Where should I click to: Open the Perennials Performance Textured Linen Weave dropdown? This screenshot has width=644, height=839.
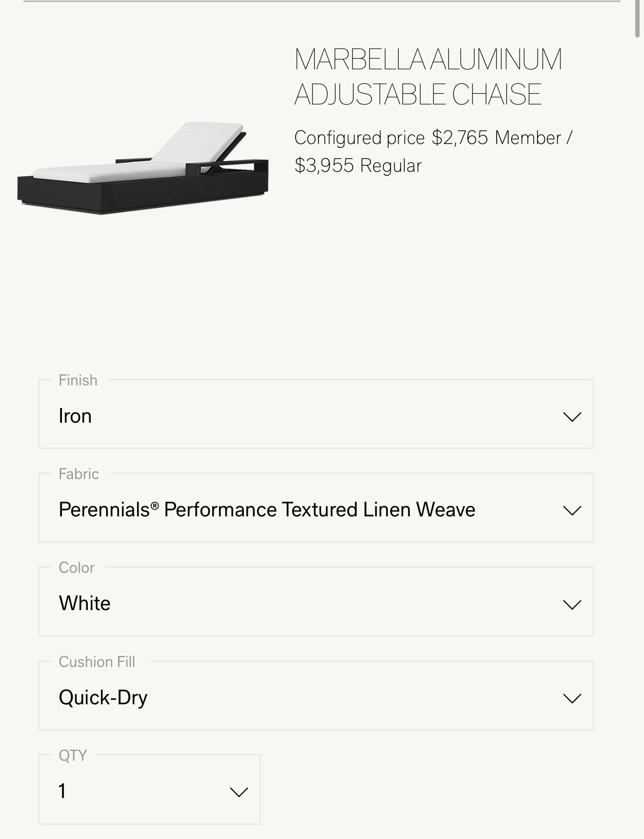coord(312,510)
